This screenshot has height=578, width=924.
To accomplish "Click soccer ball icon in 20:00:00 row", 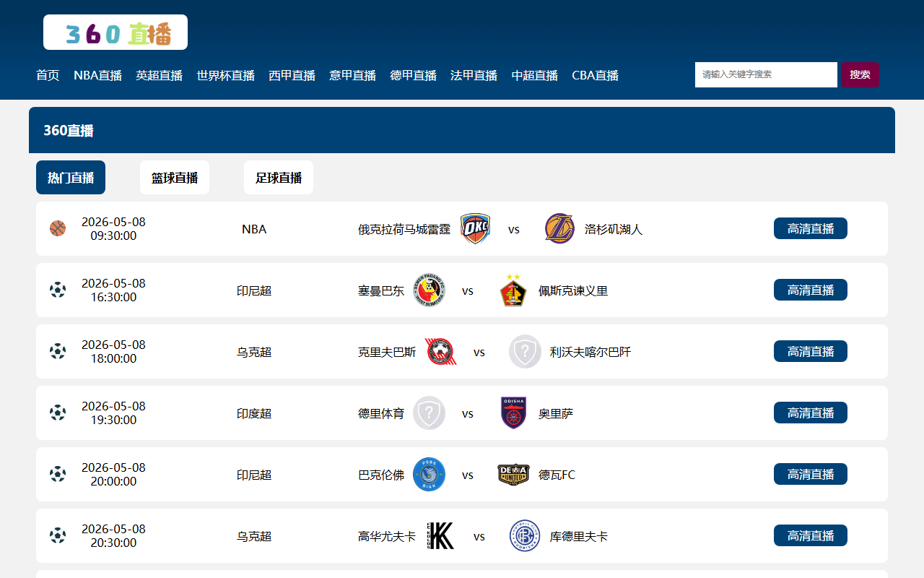I will tap(58, 474).
